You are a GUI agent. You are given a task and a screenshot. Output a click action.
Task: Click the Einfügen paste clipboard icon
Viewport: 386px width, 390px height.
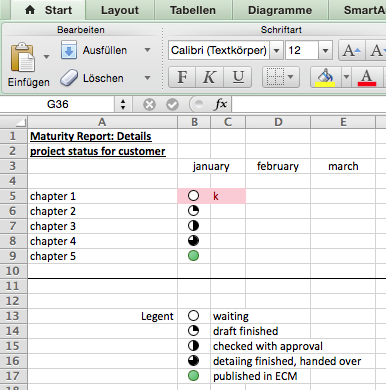(23, 57)
